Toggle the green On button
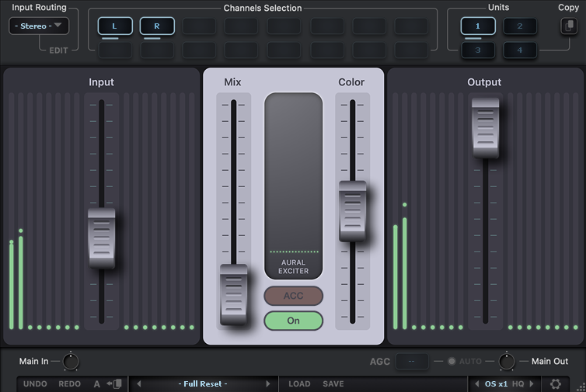 (293, 321)
